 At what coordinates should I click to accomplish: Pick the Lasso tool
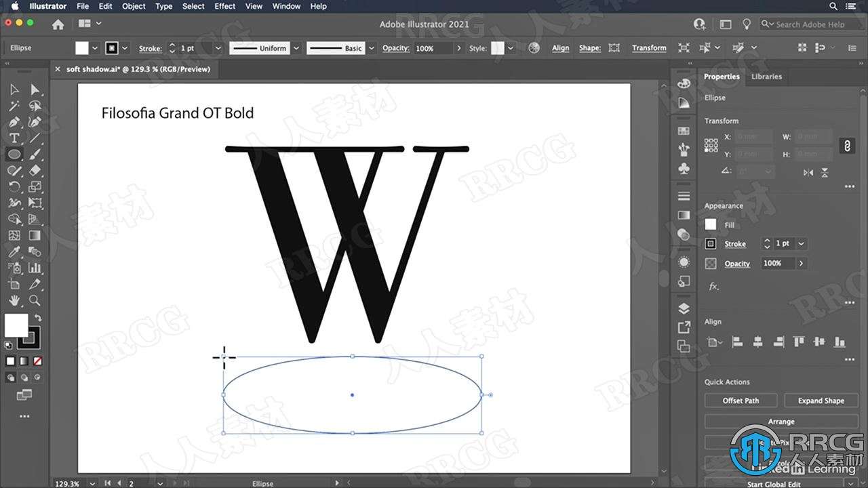(x=35, y=106)
